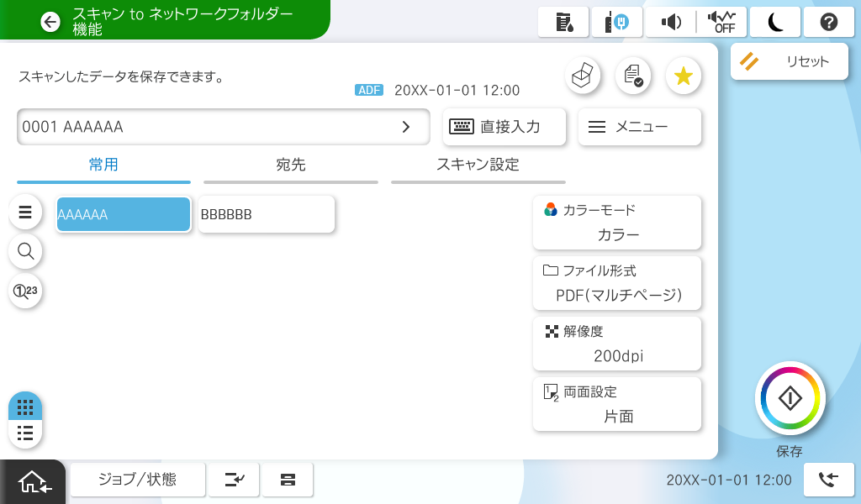Activate sleep mode with the moon icon
Image resolution: width=861 pixels, height=504 pixels.
[x=774, y=23]
